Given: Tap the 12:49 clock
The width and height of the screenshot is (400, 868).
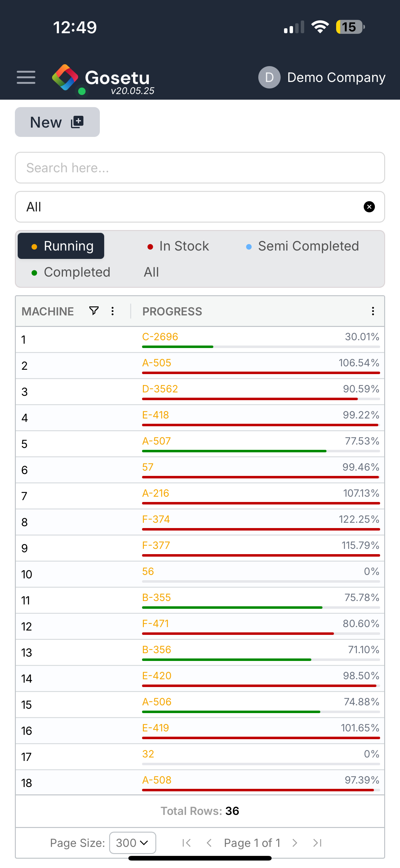Looking at the screenshot, I should 75,27.
